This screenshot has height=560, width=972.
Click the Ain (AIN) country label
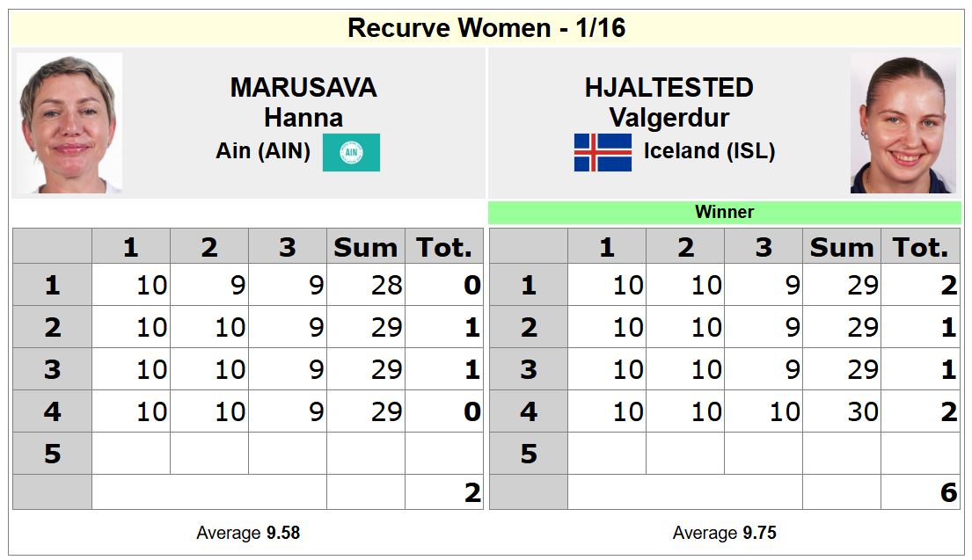tap(263, 151)
